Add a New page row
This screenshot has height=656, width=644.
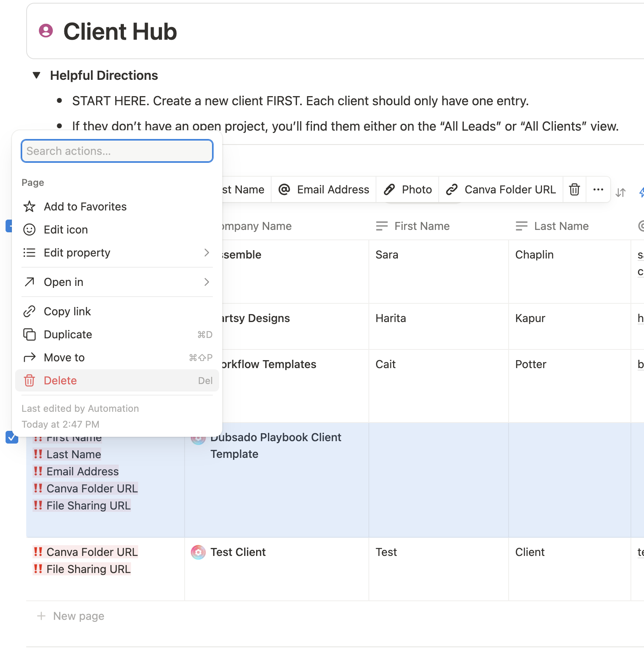pos(79,616)
